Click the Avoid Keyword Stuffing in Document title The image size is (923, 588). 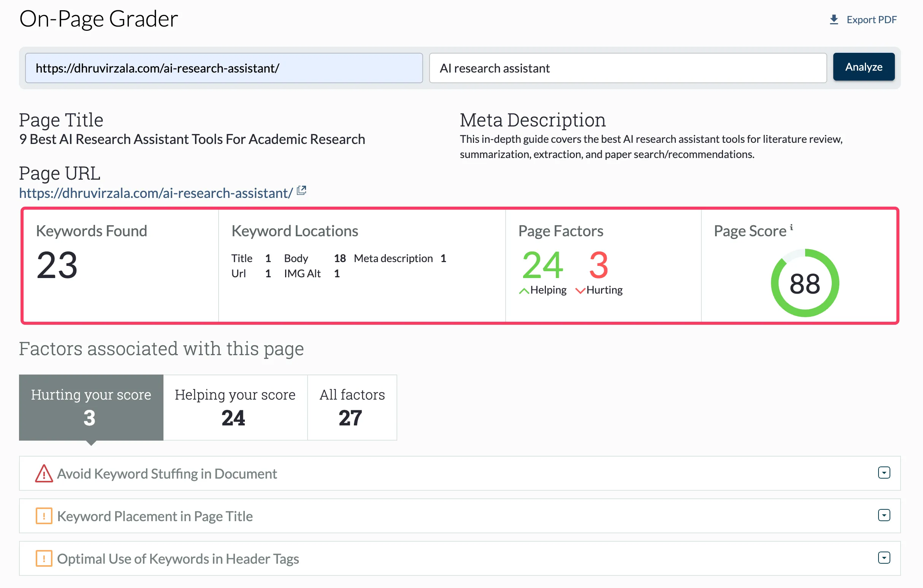click(167, 474)
